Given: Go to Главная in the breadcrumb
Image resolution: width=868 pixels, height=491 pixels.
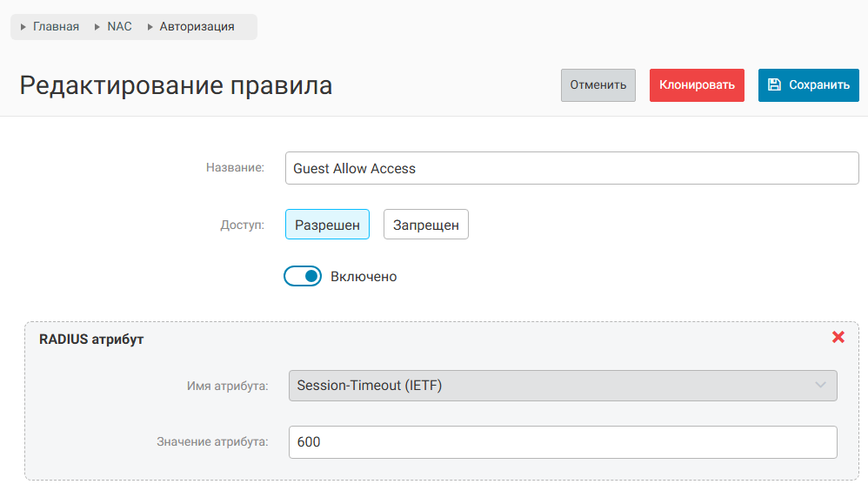Looking at the screenshot, I should [56, 27].
